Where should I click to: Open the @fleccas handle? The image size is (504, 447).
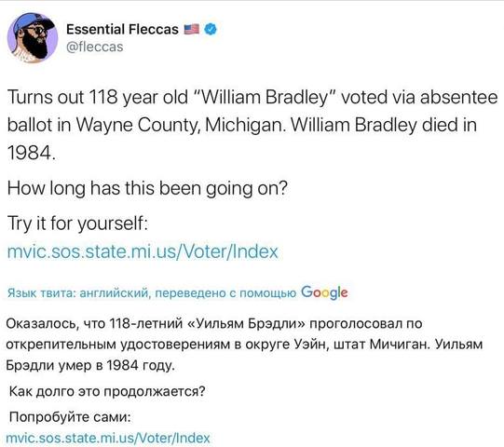pyautogui.click(x=95, y=47)
